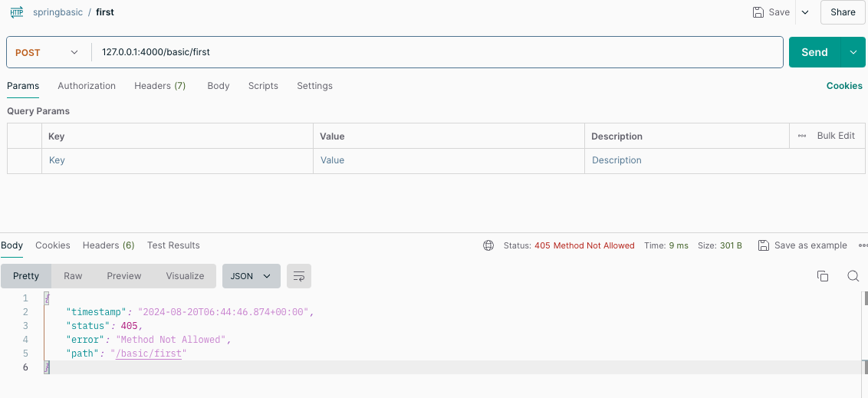Image resolution: width=868 pixels, height=398 pixels.
Task: Expand the Save options arrow
Action: [804, 12]
